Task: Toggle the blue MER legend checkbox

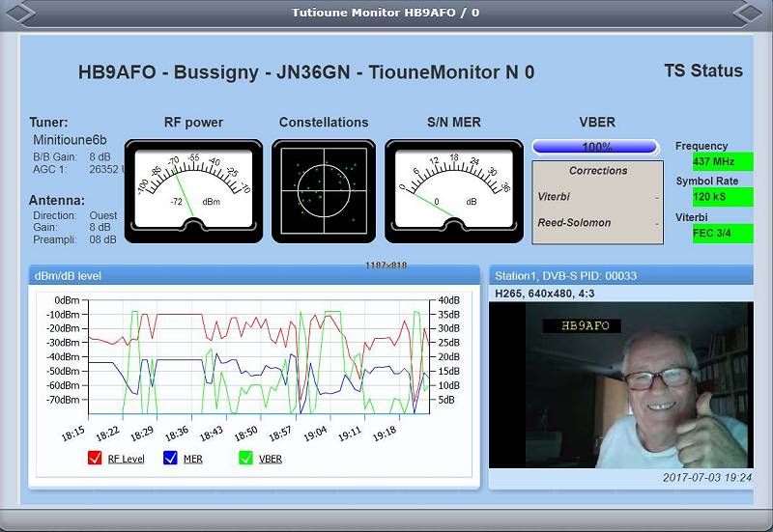Action: pyautogui.click(x=170, y=459)
